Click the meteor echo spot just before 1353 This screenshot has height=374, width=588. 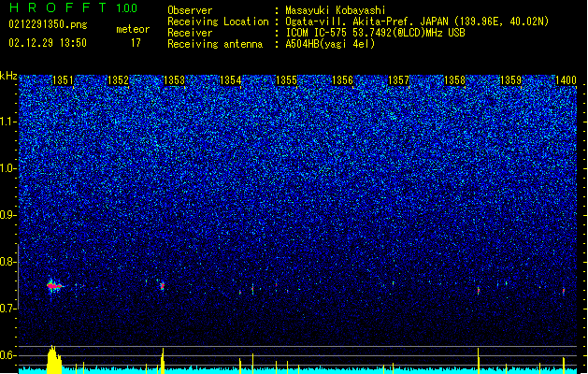pyautogui.click(x=163, y=286)
